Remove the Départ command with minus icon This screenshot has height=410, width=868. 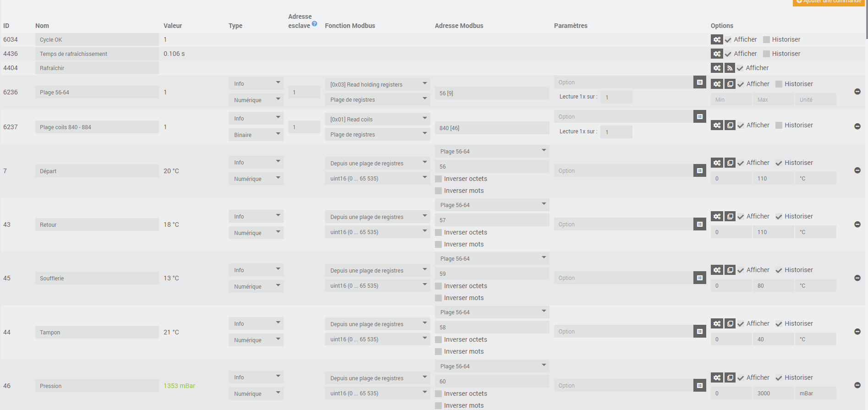coord(857,170)
